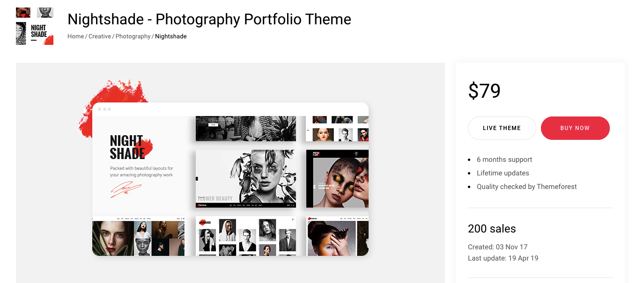Viewport: 644px width, 283px height.
Task: Click the Nightshade theme logo thumbnail
Action: click(x=35, y=26)
